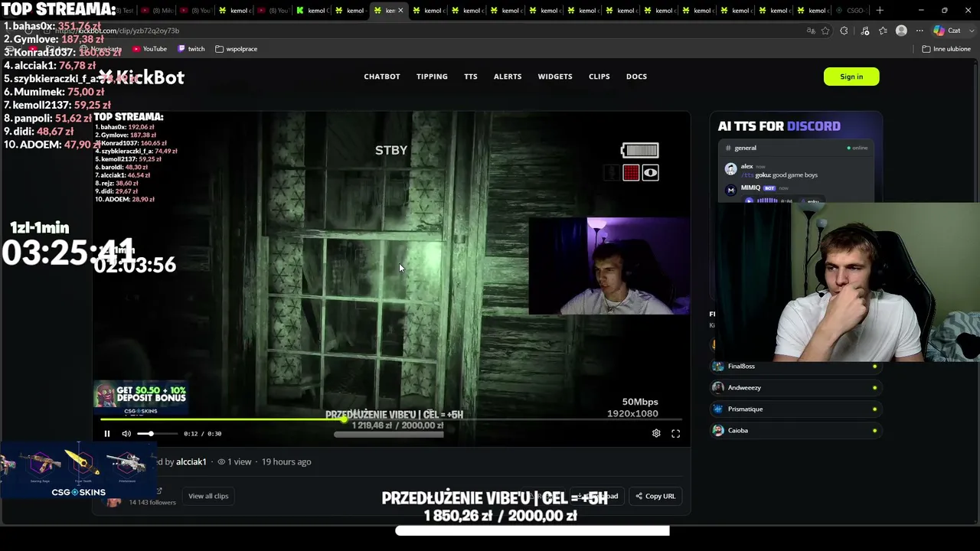Select the FinalBoss channel row
Screen dimensions: 980x551
pos(795,367)
